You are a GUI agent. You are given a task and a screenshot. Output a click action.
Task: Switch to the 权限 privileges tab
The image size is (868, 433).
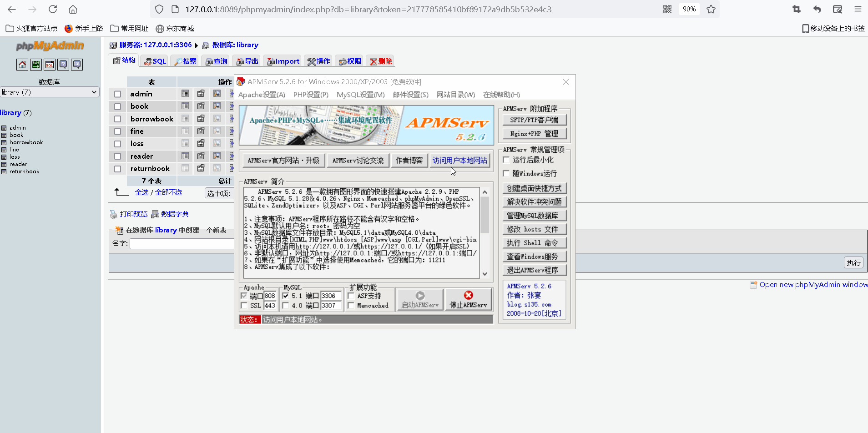[350, 61]
